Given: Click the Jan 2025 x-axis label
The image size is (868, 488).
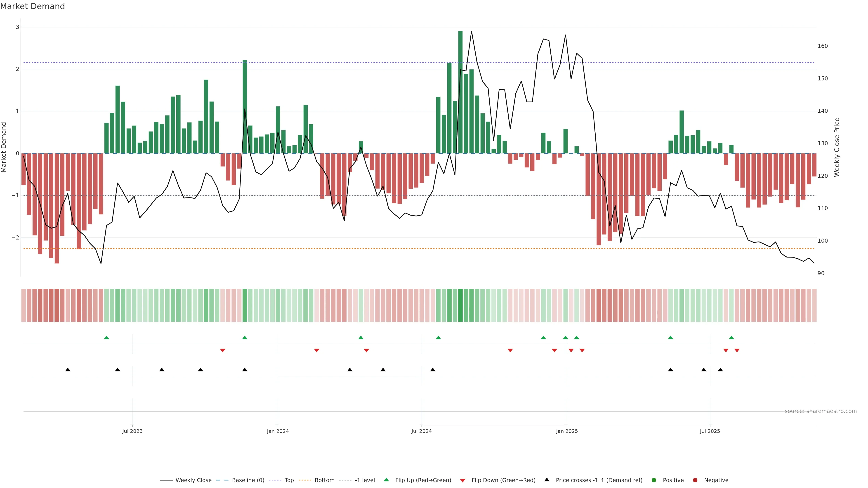Looking at the screenshot, I should [x=567, y=431].
